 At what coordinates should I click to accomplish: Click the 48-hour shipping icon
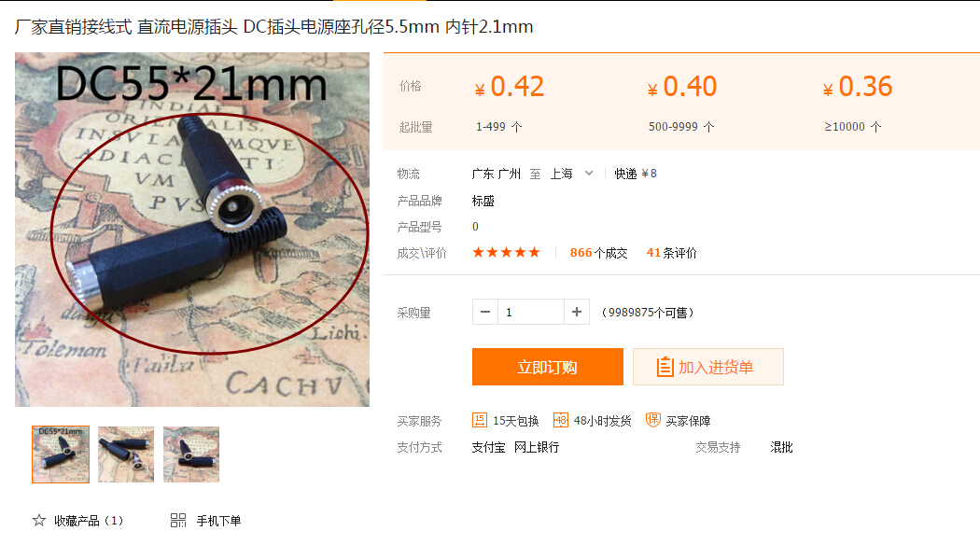pos(561,420)
